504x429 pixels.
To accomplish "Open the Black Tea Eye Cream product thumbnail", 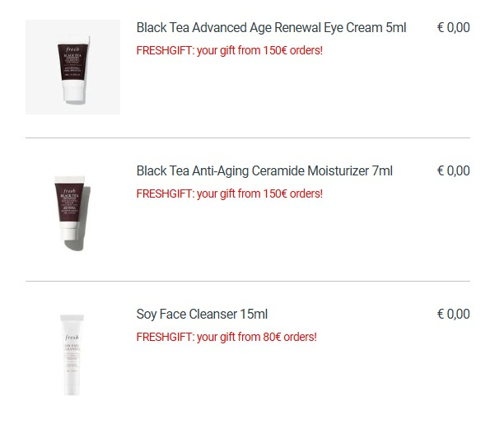I will (73, 67).
